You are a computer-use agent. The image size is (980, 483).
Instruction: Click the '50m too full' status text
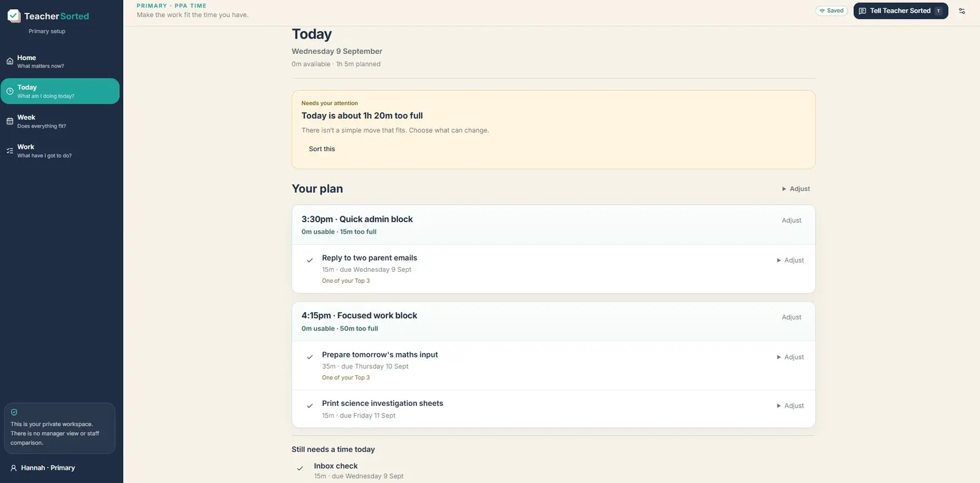(x=359, y=329)
